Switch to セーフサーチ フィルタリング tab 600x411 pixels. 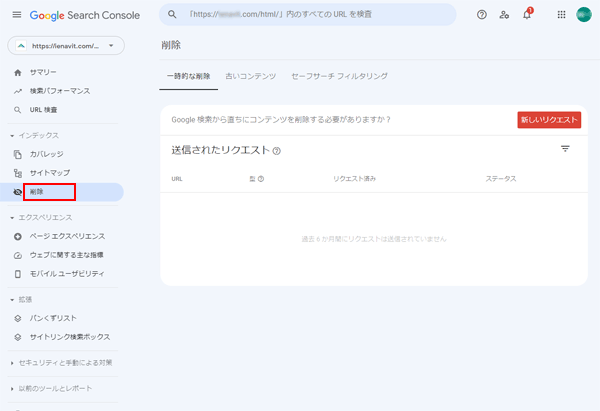pos(339,76)
